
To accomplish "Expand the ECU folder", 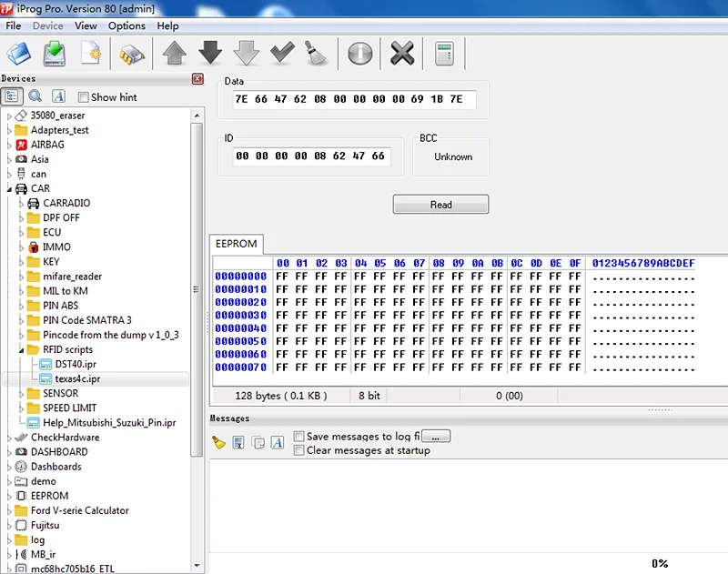I will coord(21,233).
